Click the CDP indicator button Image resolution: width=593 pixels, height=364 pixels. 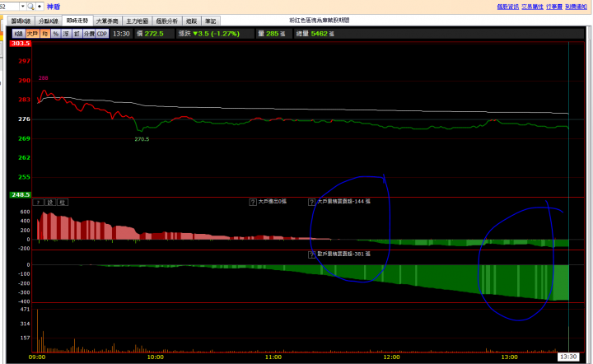tap(101, 34)
